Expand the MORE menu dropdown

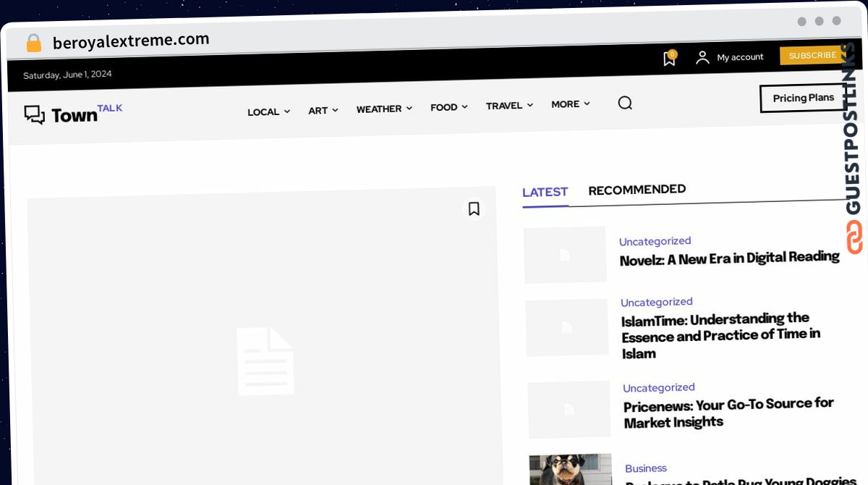[x=571, y=104]
